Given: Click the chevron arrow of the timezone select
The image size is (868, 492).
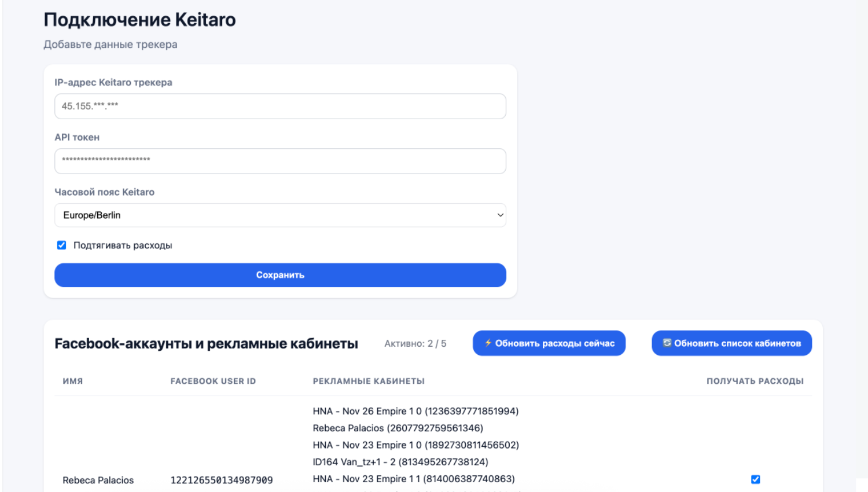Looking at the screenshot, I should point(500,215).
